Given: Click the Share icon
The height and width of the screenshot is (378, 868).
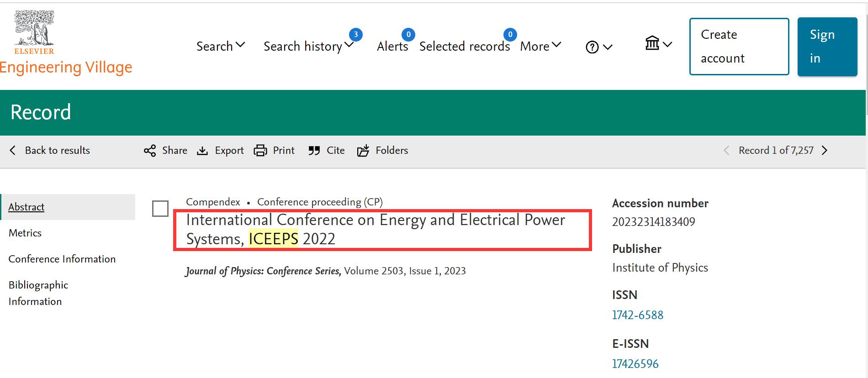Looking at the screenshot, I should pos(150,151).
